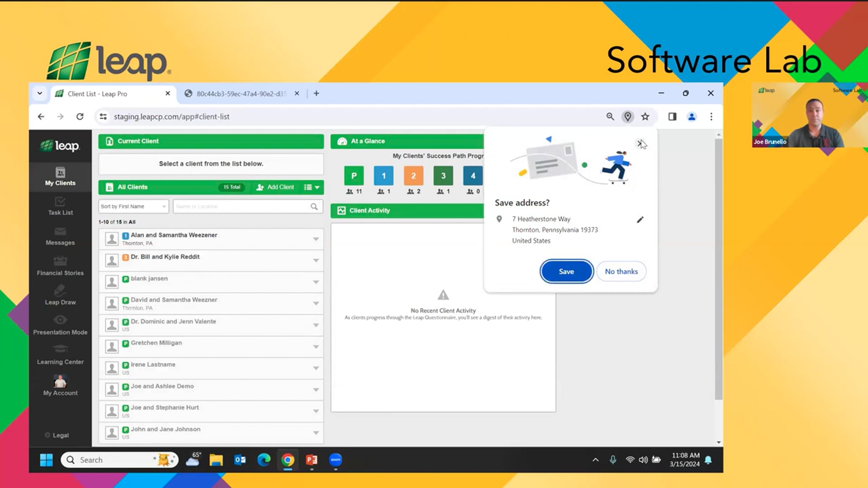Click the Current Client header
The image size is (868, 488).
coord(211,141)
